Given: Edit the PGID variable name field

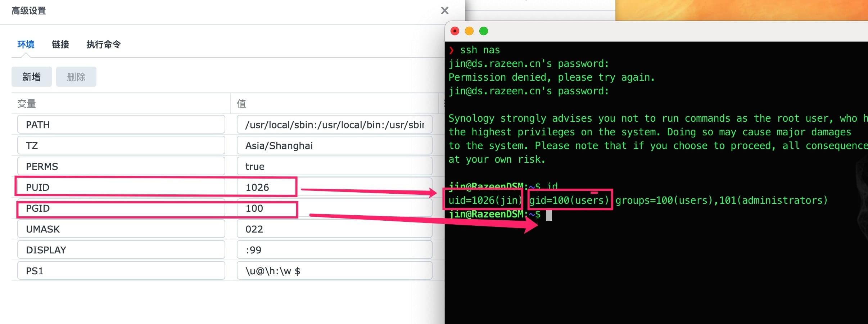Looking at the screenshot, I should pos(121,208).
